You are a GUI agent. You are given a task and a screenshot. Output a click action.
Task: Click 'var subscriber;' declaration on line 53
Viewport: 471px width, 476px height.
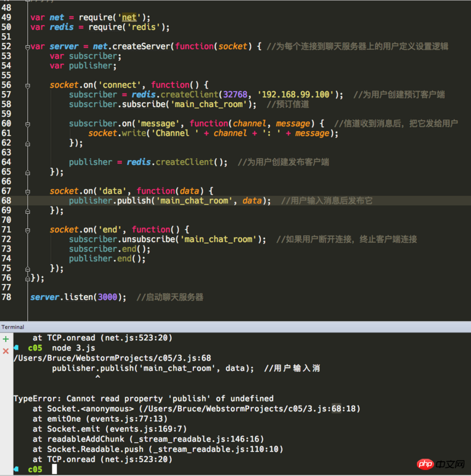86,56
